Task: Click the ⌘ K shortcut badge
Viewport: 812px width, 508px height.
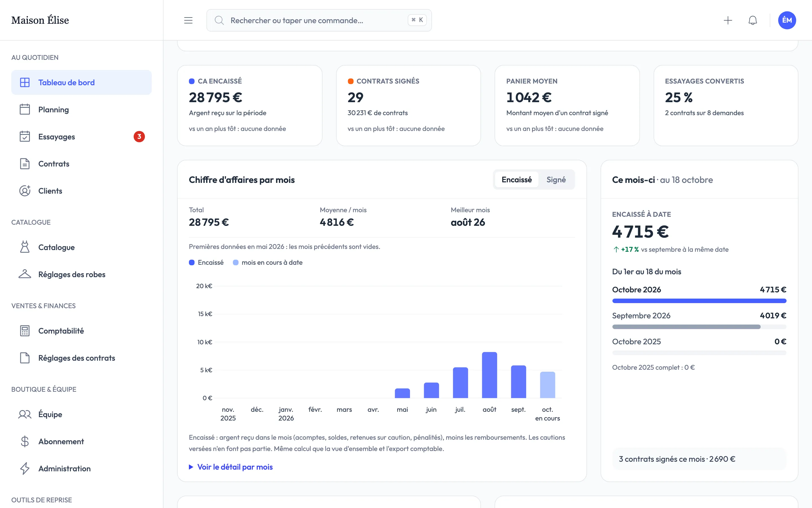Action: click(x=417, y=20)
